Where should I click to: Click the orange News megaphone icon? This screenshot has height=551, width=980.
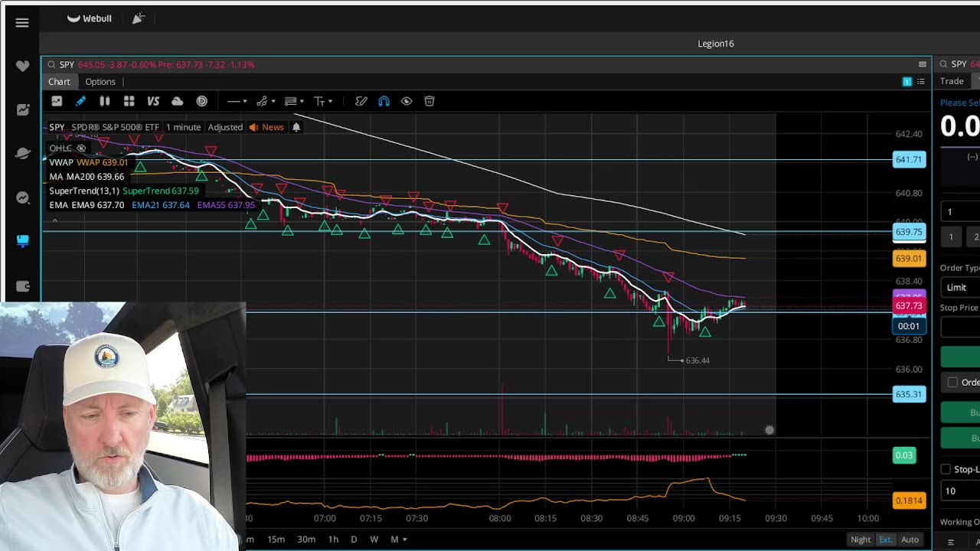coord(253,127)
